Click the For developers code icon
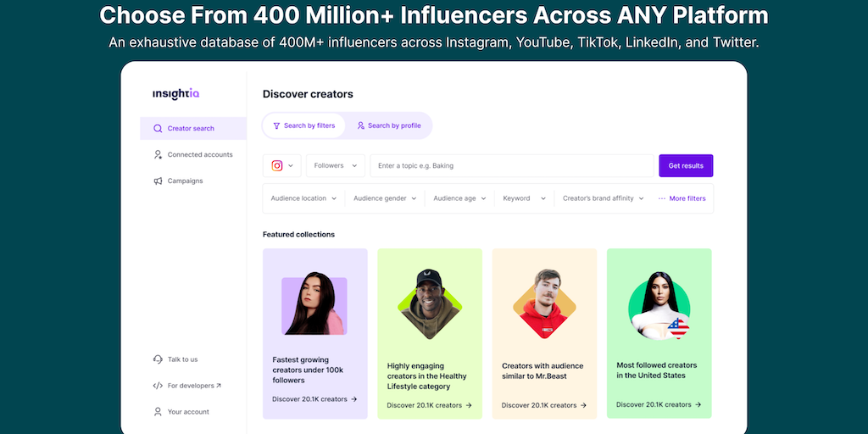The image size is (868, 434). tap(158, 386)
